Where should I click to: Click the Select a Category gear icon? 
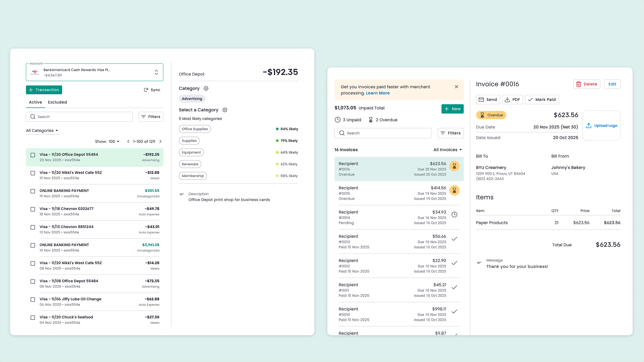click(x=225, y=110)
